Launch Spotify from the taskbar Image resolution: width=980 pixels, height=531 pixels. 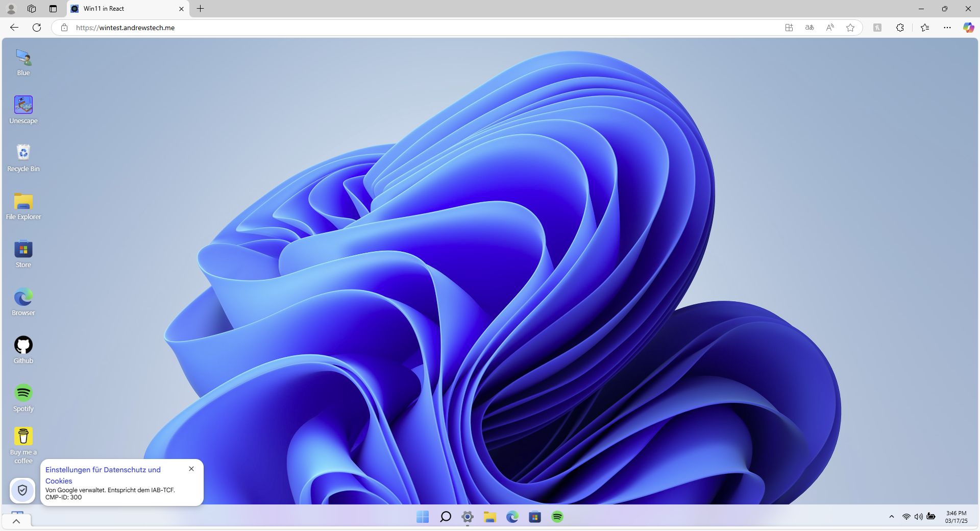557,517
